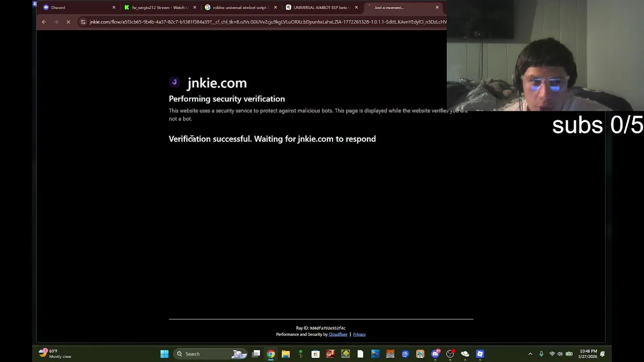Click the Verification successful message

pos(272,139)
